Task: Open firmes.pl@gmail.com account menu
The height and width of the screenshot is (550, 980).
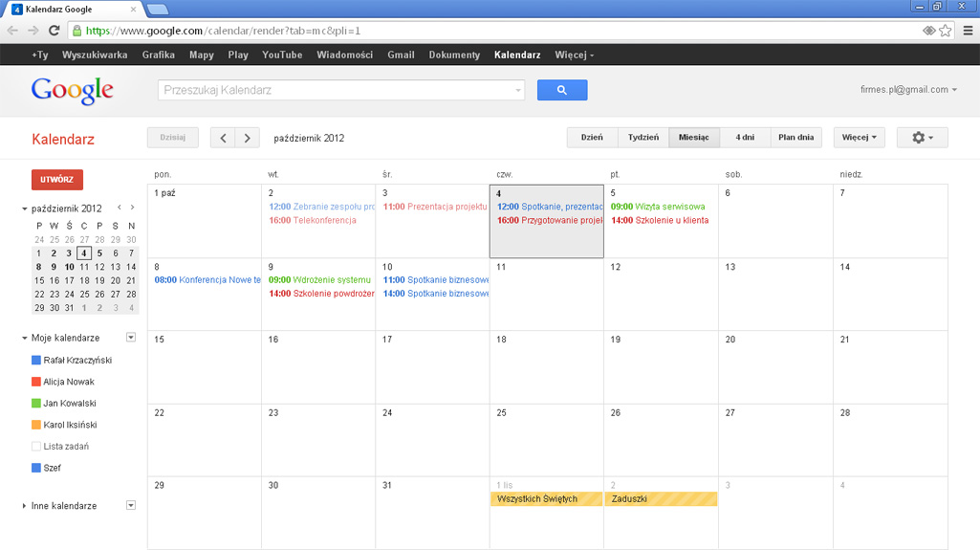Action: (908, 89)
